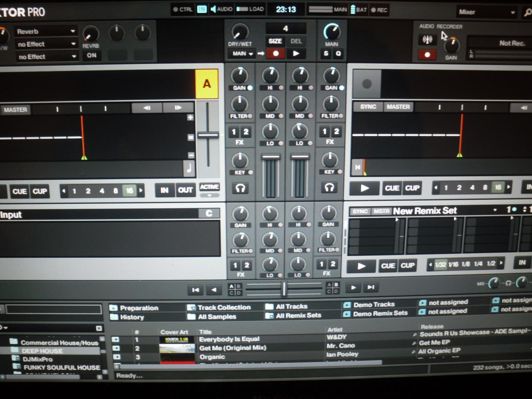Image resolution: width=532 pixels, height=399 pixels.
Task: Turn the Reverb effect ON button
Action: point(91,55)
